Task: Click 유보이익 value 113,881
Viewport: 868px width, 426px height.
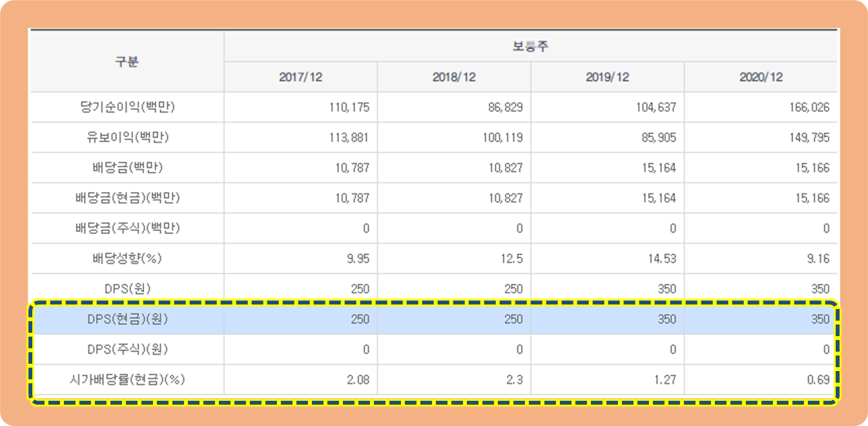Action: [x=349, y=138]
